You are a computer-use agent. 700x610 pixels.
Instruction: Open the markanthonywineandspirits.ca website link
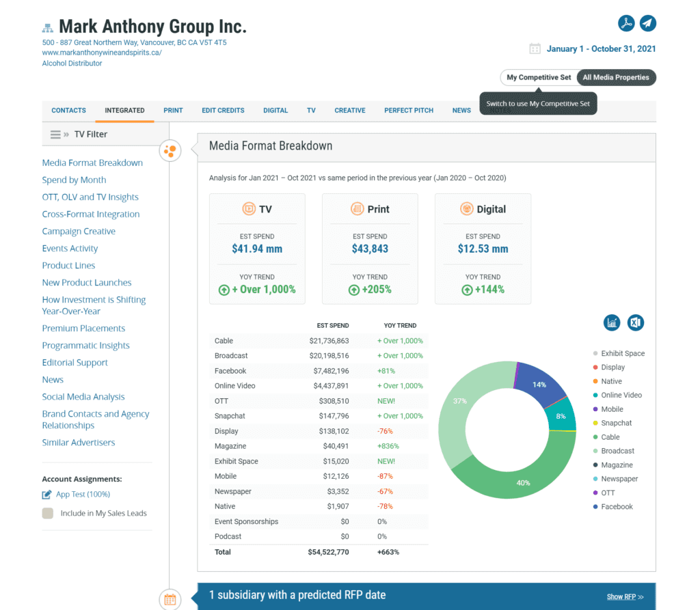tap(102, 53)
